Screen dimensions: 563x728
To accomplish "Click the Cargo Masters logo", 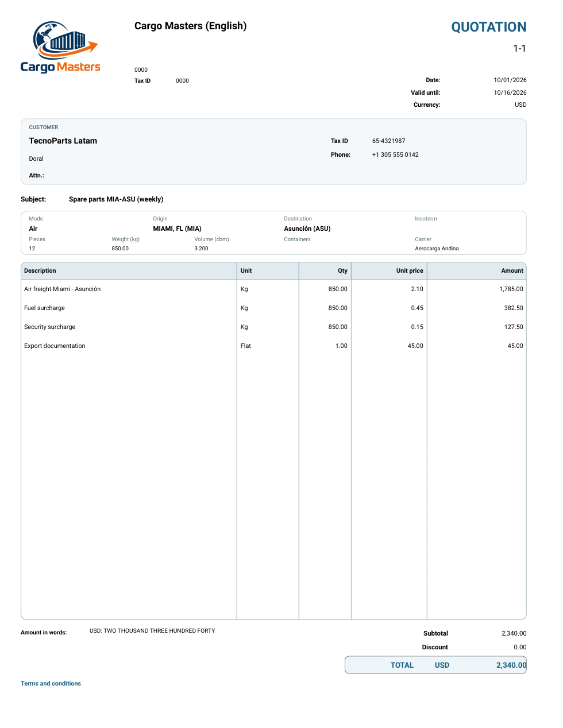I will [x=60, y=48].
